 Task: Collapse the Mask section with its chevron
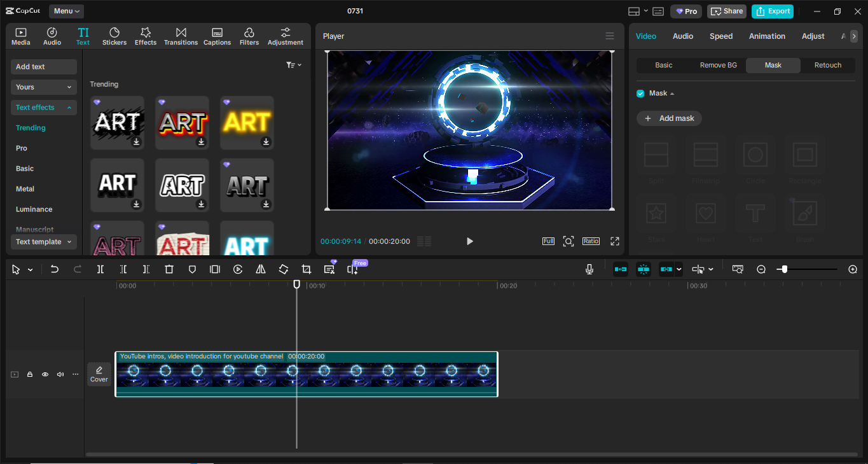(x=672, y=93)
